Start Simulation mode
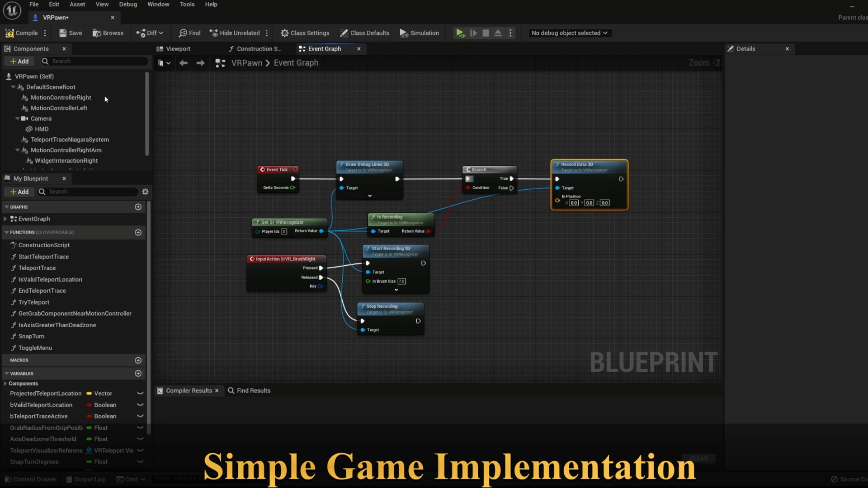This screenshot has width=868, height=488. tap(420, 33)
